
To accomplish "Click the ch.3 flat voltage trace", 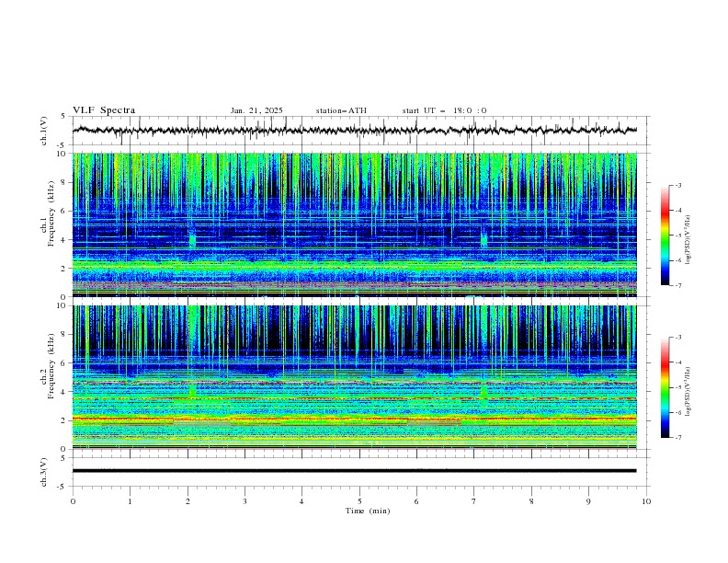I will click(x=355, y=471).
